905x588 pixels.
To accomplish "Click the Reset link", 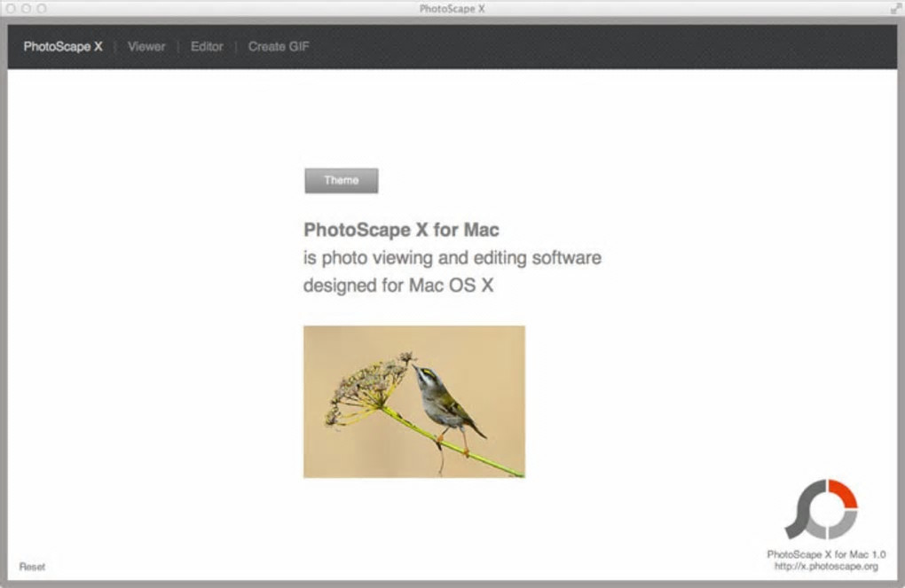I will 32,567.
